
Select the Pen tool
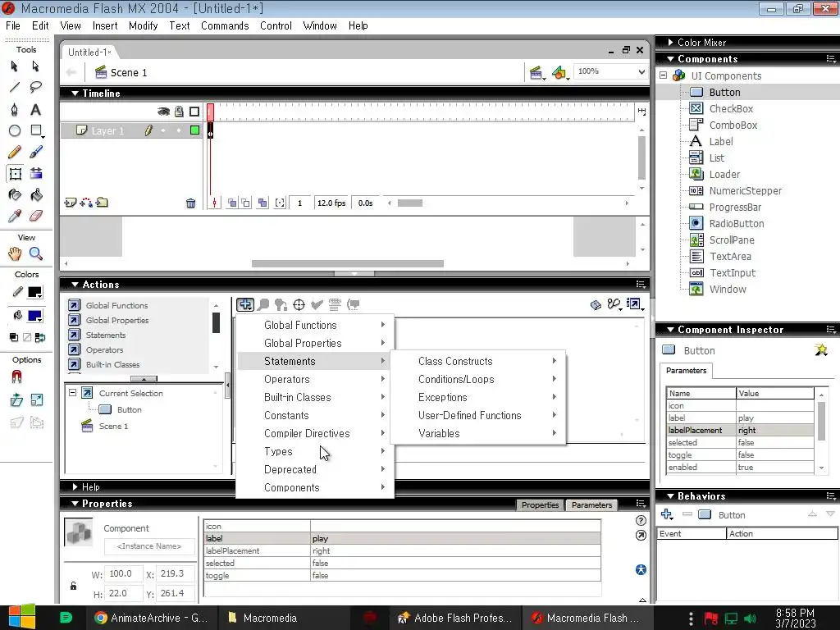coord(15,109)
